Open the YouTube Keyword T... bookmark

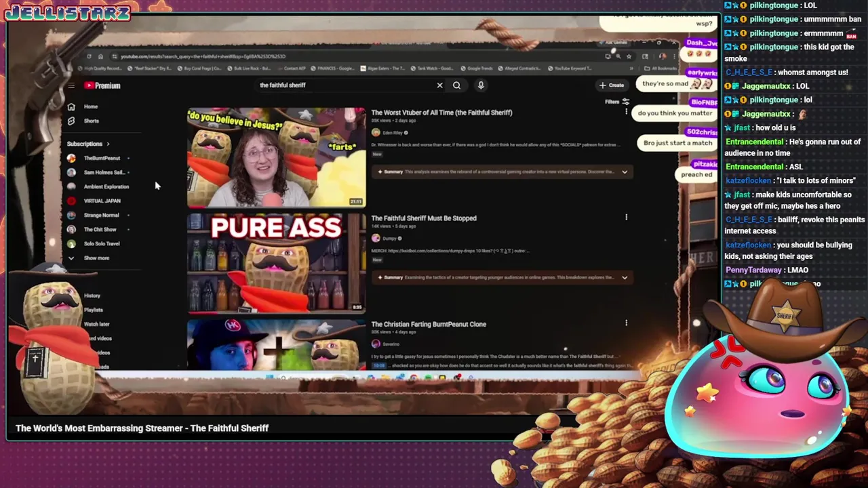568,68
